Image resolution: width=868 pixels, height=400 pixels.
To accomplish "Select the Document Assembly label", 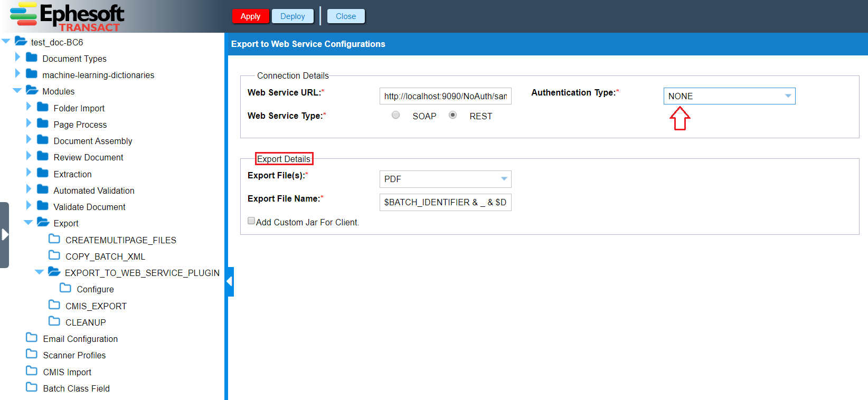I will [x=93, y=141].
